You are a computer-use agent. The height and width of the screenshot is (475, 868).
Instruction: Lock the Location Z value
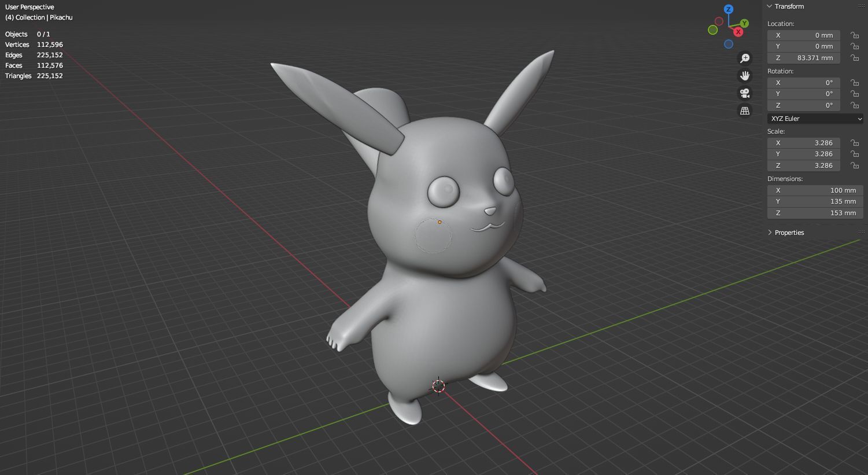coord(854,58)
